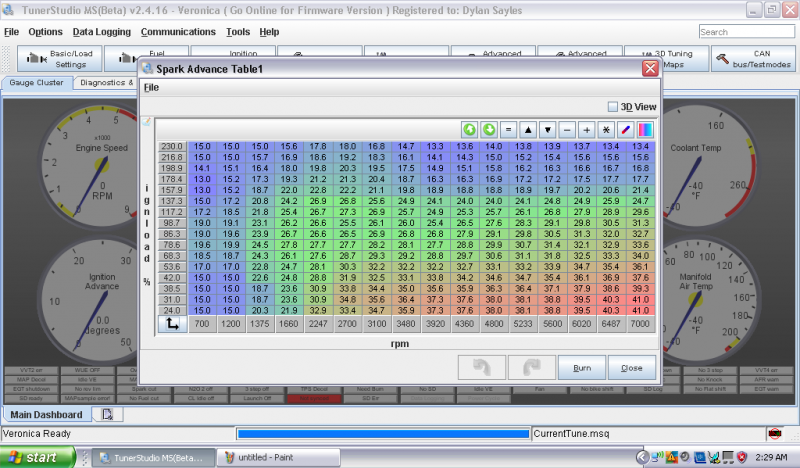
Task: Click the multiply asterisk scale icon
Action: (605, 129)
